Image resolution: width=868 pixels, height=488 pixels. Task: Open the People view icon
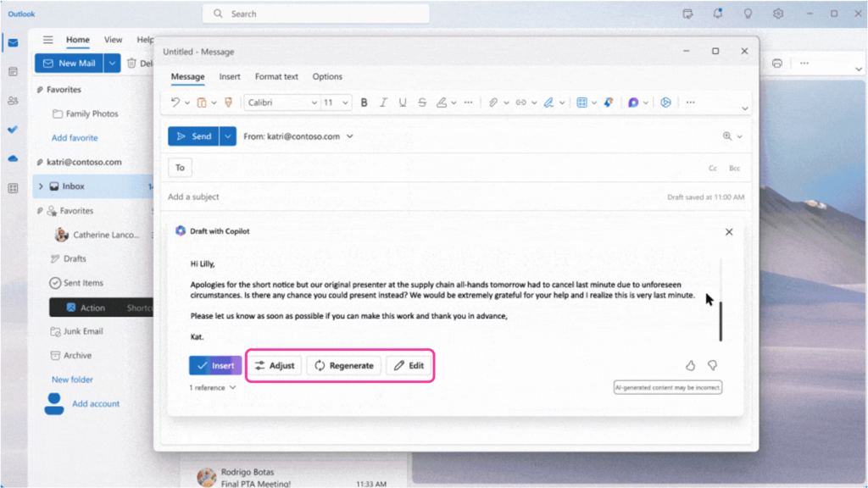click(12, 101)
